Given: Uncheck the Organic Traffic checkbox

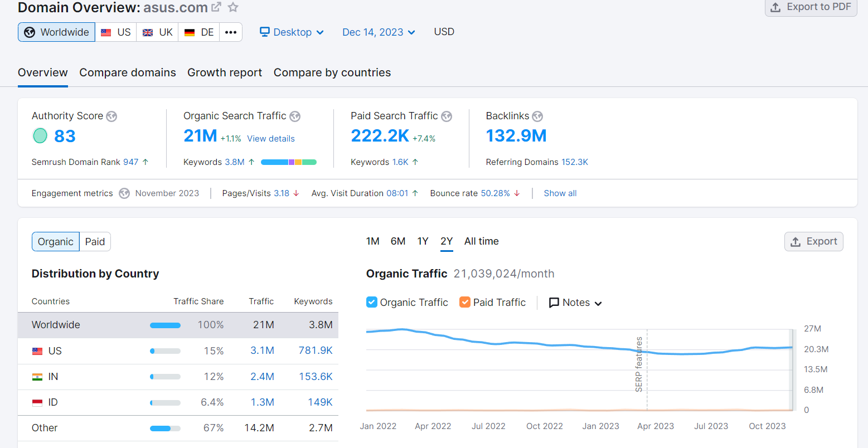Looking at the screenshot, I should coord(372,302).
